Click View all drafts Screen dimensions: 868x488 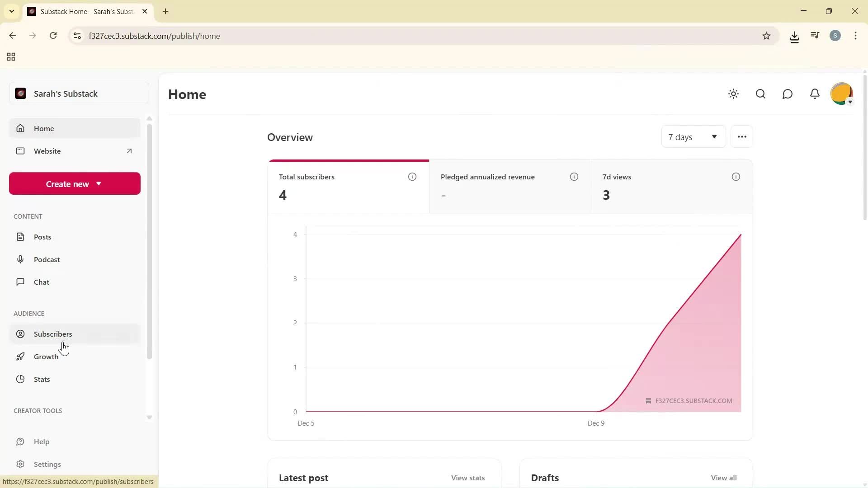point(724,478)
